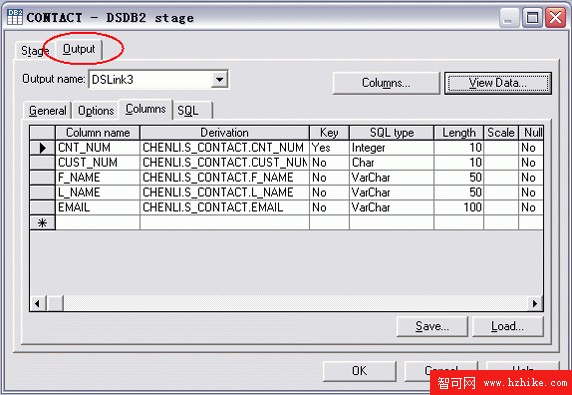Screen dimensions: 572x395
Task: Select the new row asterisk marker
Action: coord(42,222)
